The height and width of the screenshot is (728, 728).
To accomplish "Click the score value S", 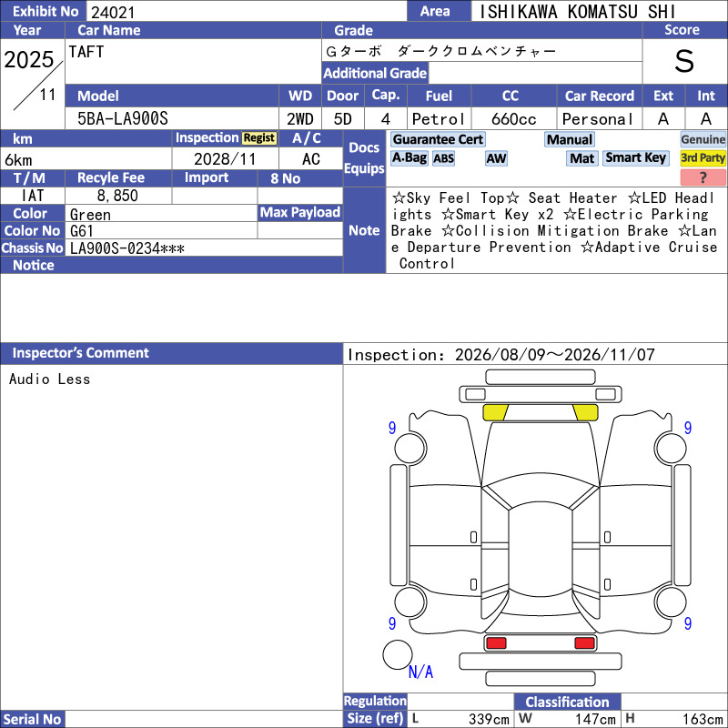I will (684, 61).
